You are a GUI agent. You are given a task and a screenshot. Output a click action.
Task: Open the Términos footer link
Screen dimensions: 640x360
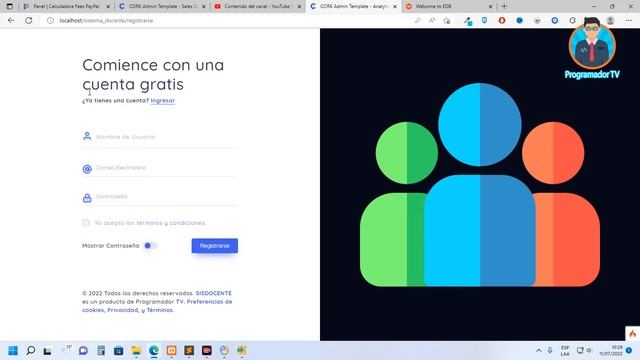[160, 310]
